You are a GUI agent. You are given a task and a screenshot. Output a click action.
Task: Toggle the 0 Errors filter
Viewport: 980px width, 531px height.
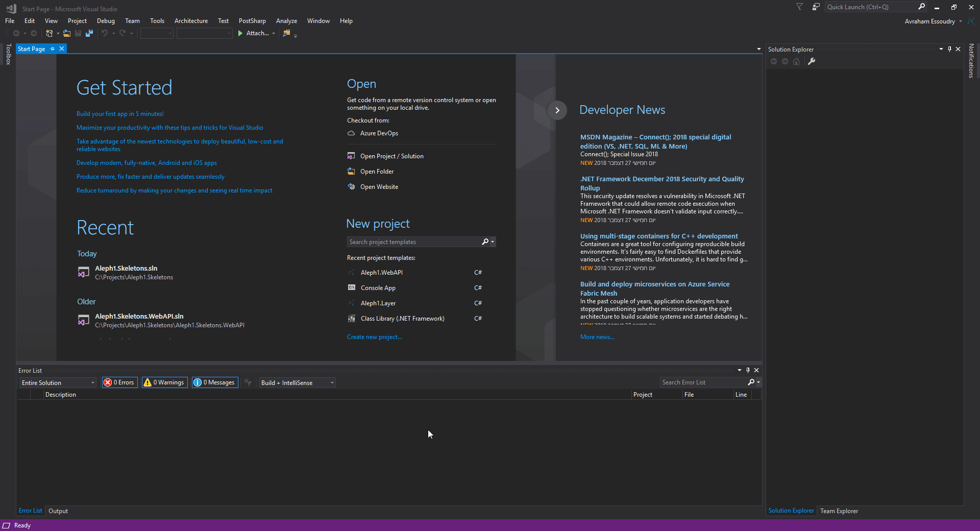click(x=119, y=382)
